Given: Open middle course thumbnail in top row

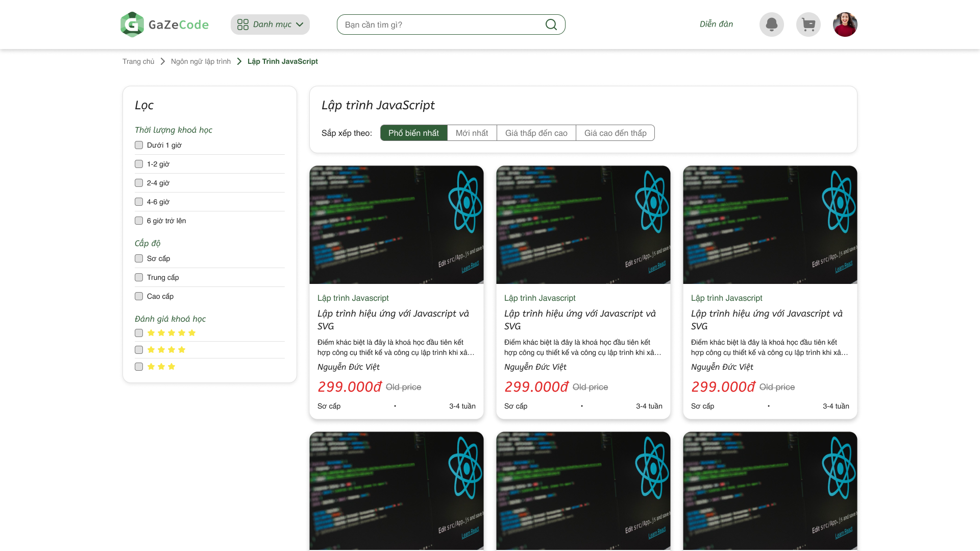Looking at the screenshot, I should click(x=583, y=225).
